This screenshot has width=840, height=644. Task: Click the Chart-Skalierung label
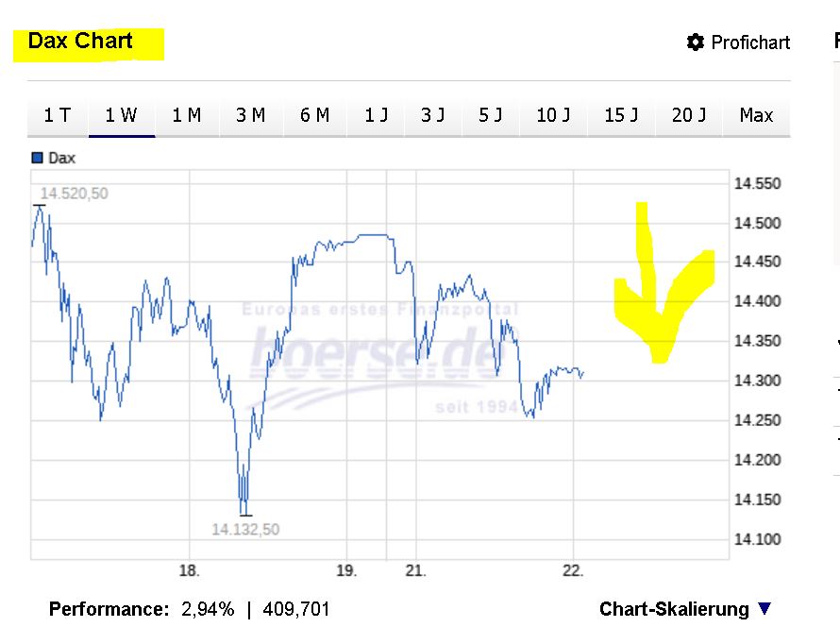coord(674,609)
